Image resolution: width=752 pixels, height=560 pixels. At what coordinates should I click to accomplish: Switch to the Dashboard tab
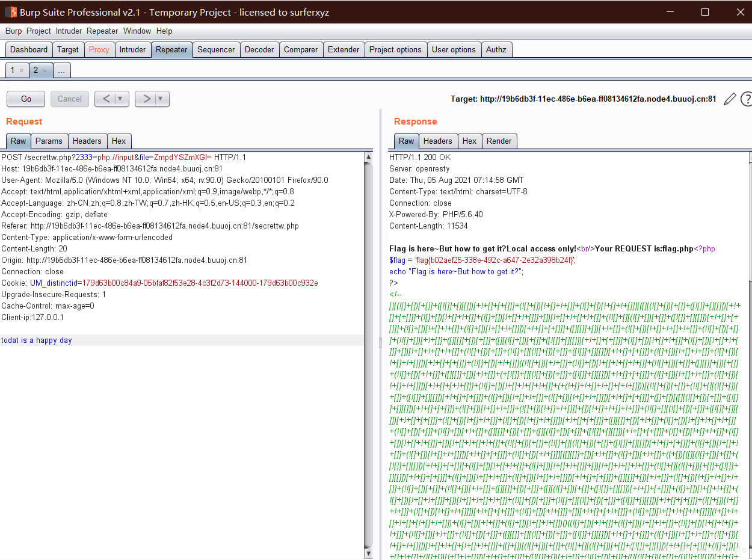coord(29,50)
